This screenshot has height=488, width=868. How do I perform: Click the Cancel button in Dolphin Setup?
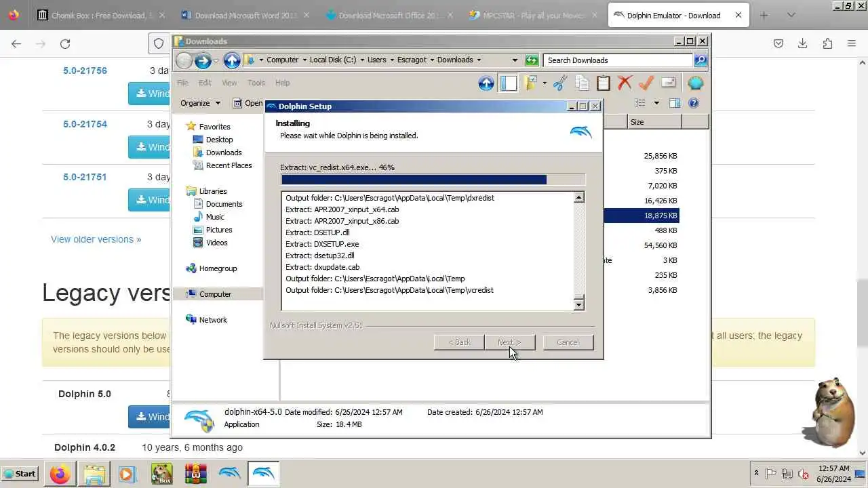[568, 342]
